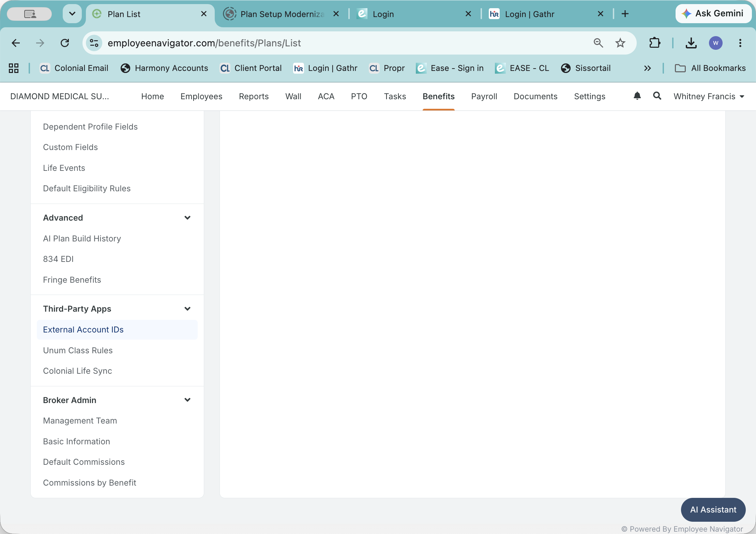756x534 pixels.
Task: Open All Bookmarks folder
Action: (x=710, y=68)
